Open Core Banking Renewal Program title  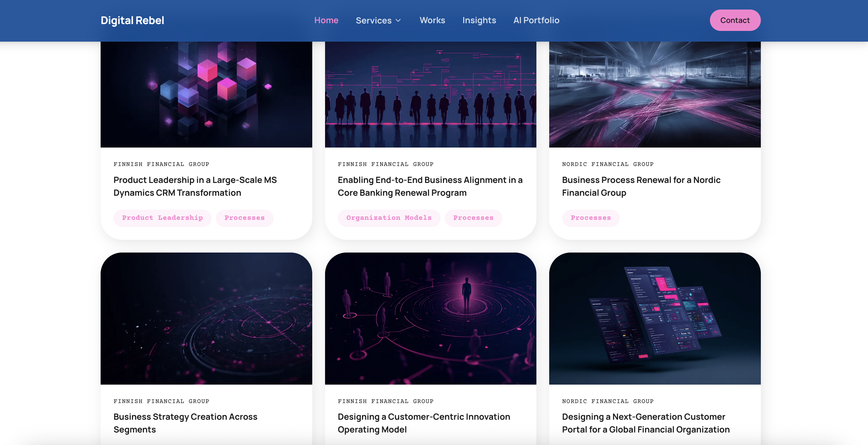430,186
